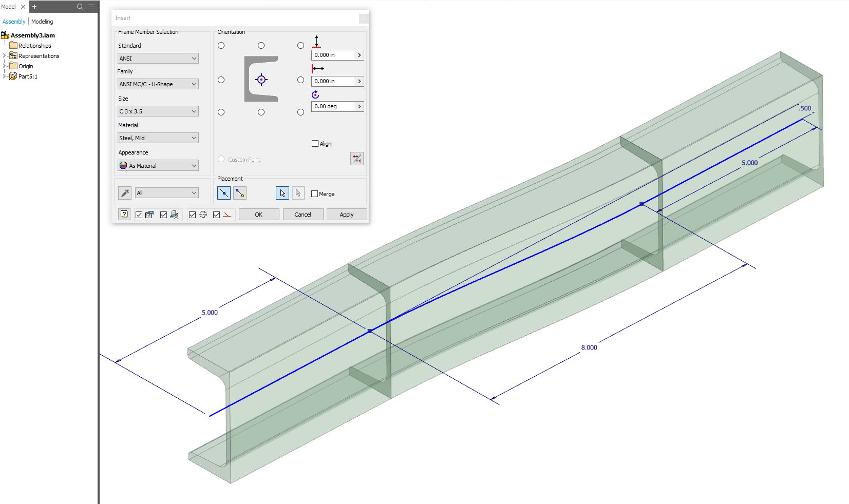Select the Insert Members Between Points placement mode

[240, 193]
